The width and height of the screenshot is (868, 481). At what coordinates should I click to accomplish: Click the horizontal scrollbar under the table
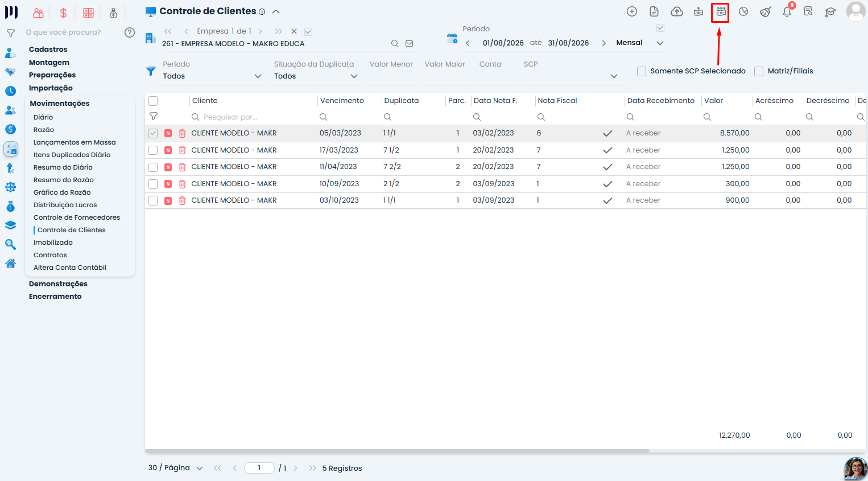397,451
